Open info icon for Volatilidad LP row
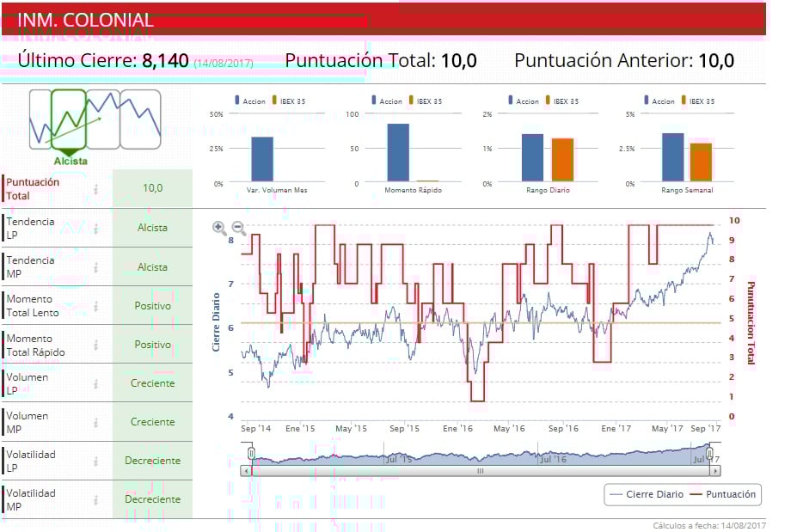The width and height of the screenshot is (797, 532). pos(95,461)
